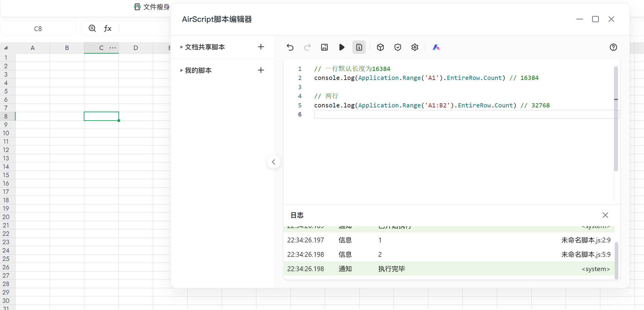Viewport: 644px width, 310px height.
Task: Click the zoom magnifier in formula bar
Action: 92,28
